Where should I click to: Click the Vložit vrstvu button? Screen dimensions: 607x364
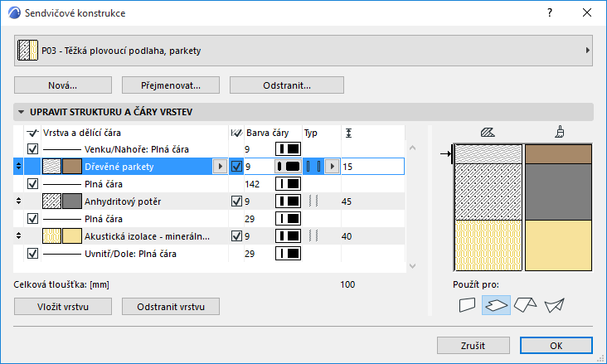63,306
